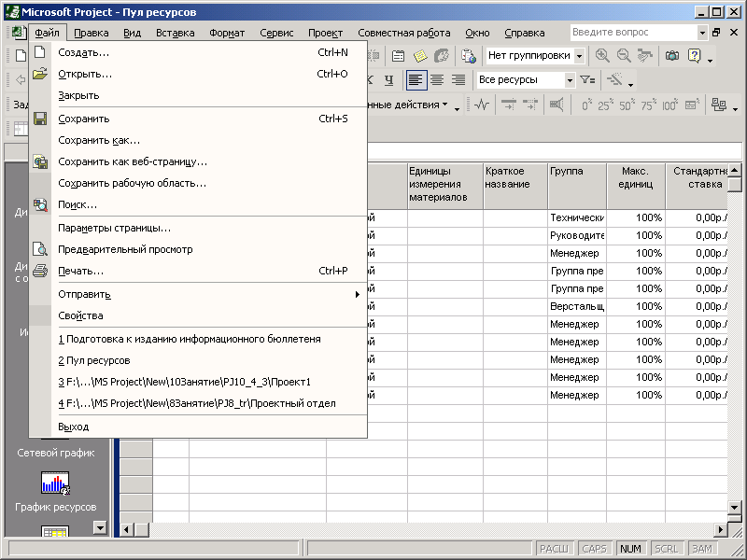This screenshot has height=560, width=747.
Task: Open the Файл menu
Action: [48, 33]
